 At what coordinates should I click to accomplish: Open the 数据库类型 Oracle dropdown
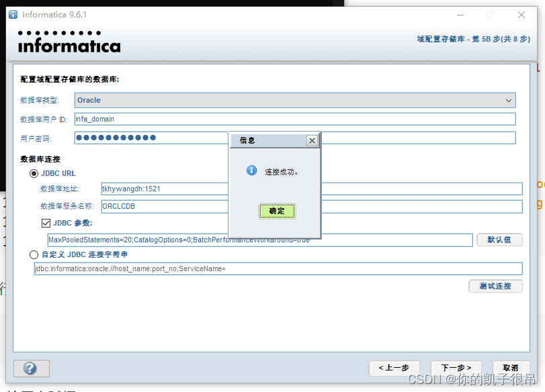click(295, 100)
